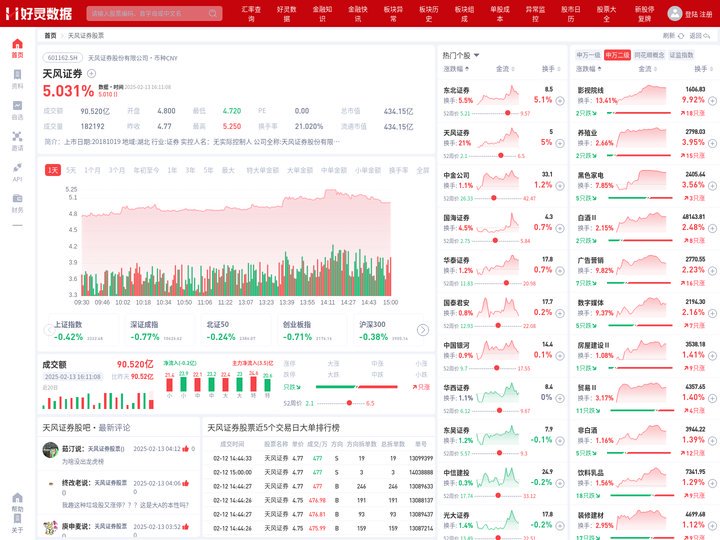Switch to the 证监指数 tab
This screenshot has height=540, width=720.
click(x=681, y=55)
